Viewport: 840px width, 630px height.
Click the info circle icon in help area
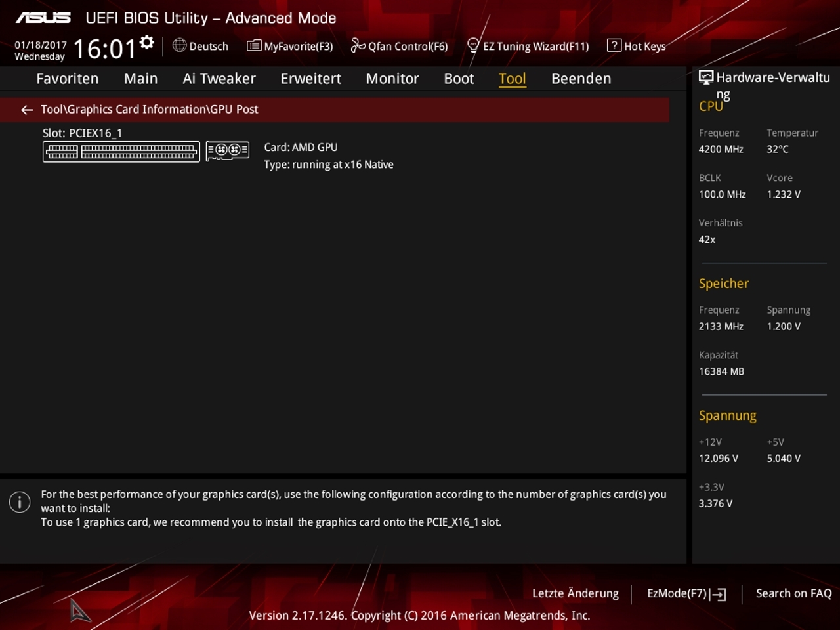20,502
